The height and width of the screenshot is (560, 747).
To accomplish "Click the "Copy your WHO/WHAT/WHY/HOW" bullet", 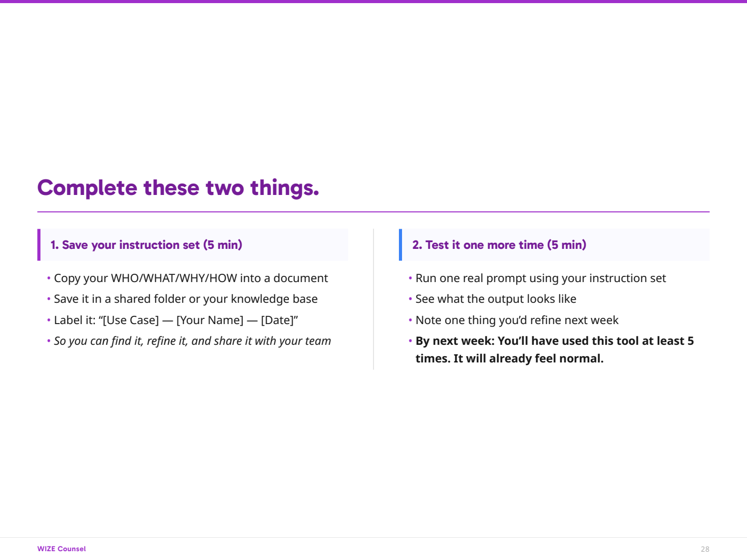I will (x=190, y=278).
